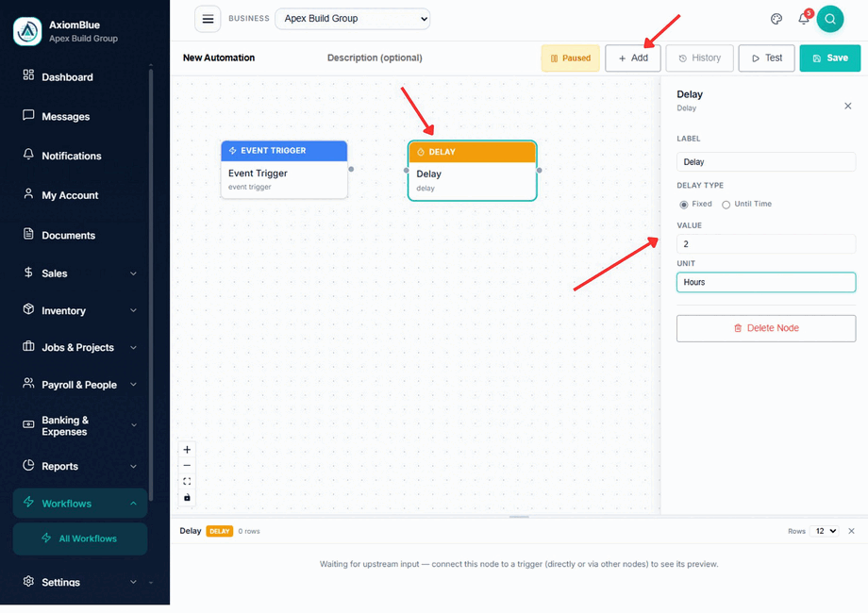Click the Jobs & Projects briefcase icon
The height and width of the screenshot is (613, 868).
tap(28, 346)
